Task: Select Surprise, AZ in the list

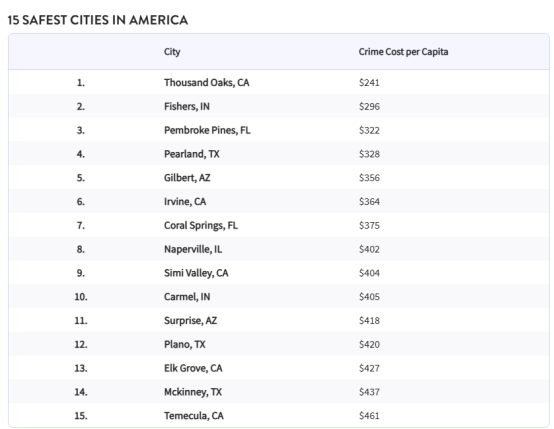Action: pos(190,321)
